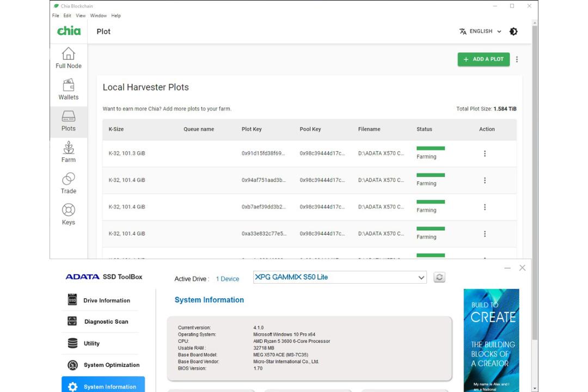Click the current version 4.1.0 value
This screenshot has width=588, height=392.
[x=259, y=328]
